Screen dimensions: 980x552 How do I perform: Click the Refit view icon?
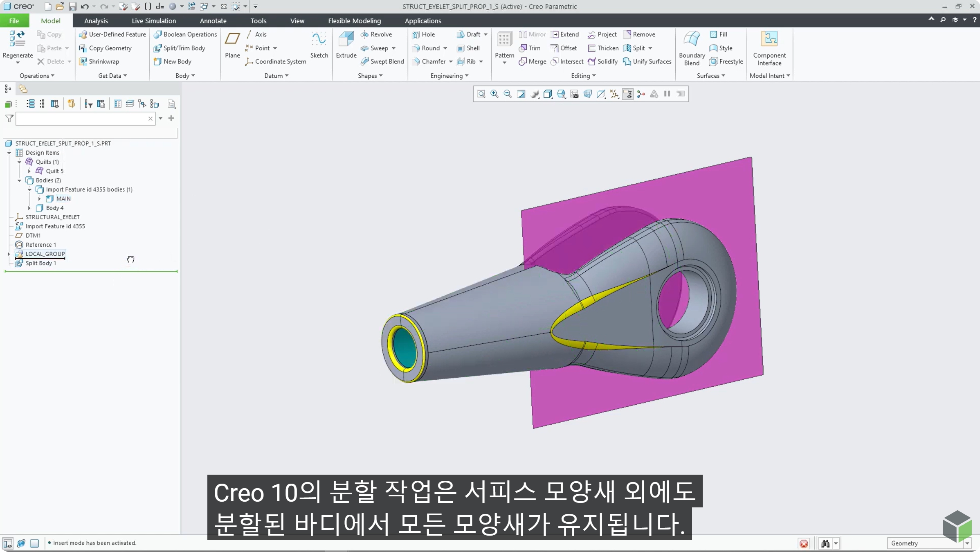coord(481,94)
